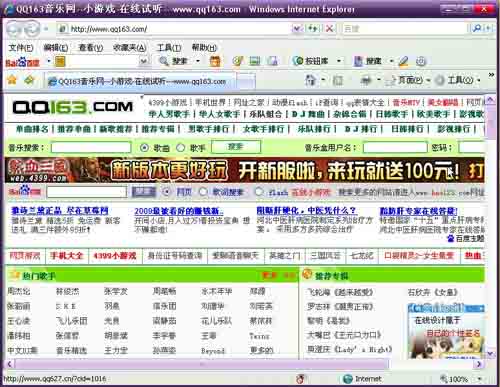Open the 编辑(E) menu
Image resolution: width=500 pixels, height=387 pixels.
coord(56,48)
